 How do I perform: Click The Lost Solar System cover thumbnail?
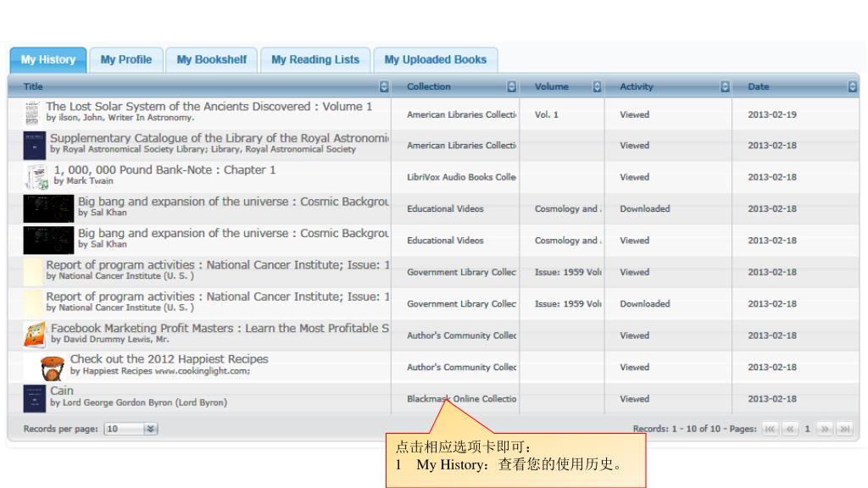pyautogui.click(x=32, y=114)
